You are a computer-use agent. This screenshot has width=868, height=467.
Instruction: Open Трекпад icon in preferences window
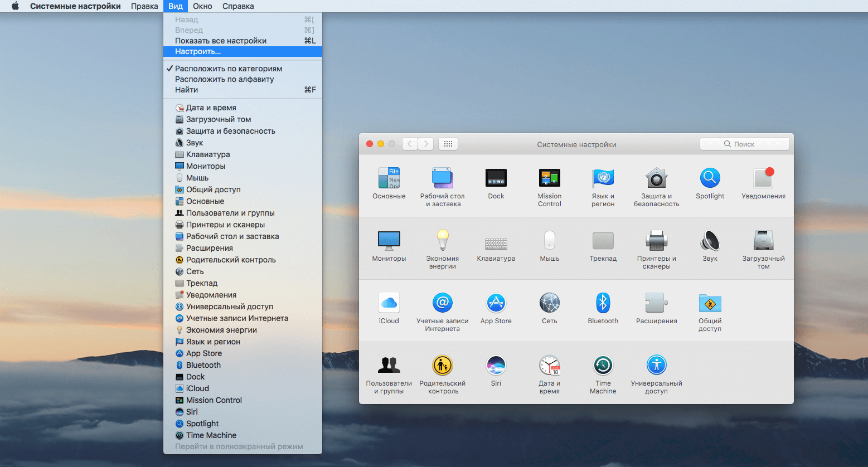click(x=603, y=241)
